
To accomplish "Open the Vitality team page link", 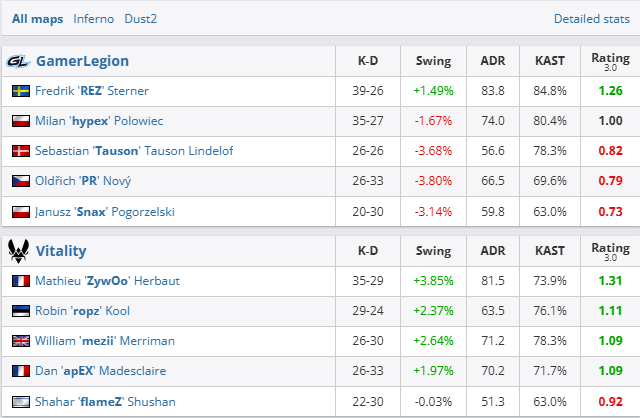I will [x=61, y=251].
